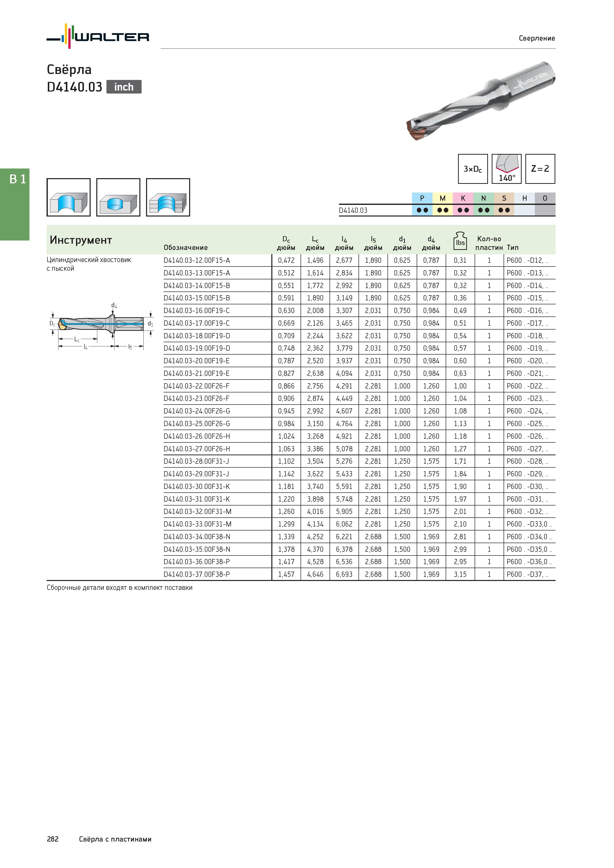614x868 pixels.
Task: Click weight value 3,15
Action: (460, 574)
